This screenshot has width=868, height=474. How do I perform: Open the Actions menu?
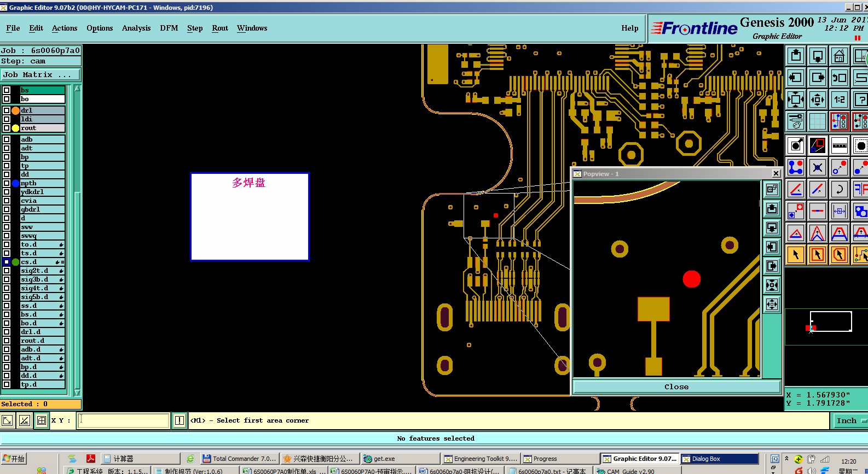pos(65,28)
